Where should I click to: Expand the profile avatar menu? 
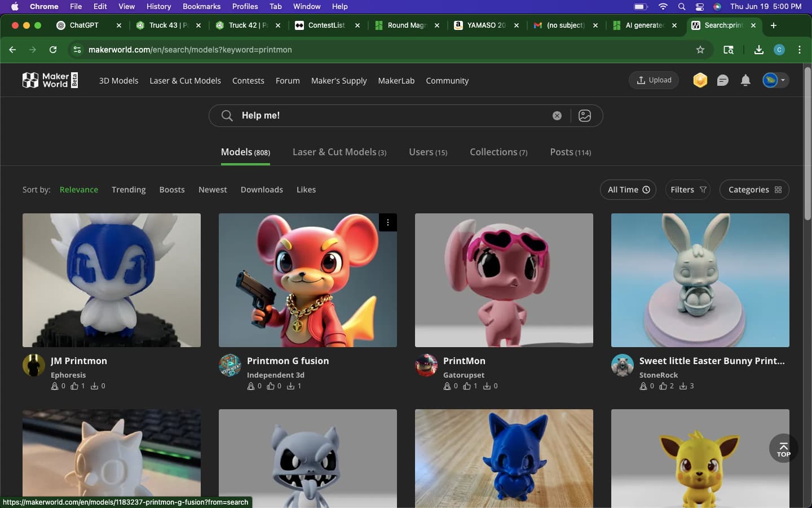pos(775,80)
